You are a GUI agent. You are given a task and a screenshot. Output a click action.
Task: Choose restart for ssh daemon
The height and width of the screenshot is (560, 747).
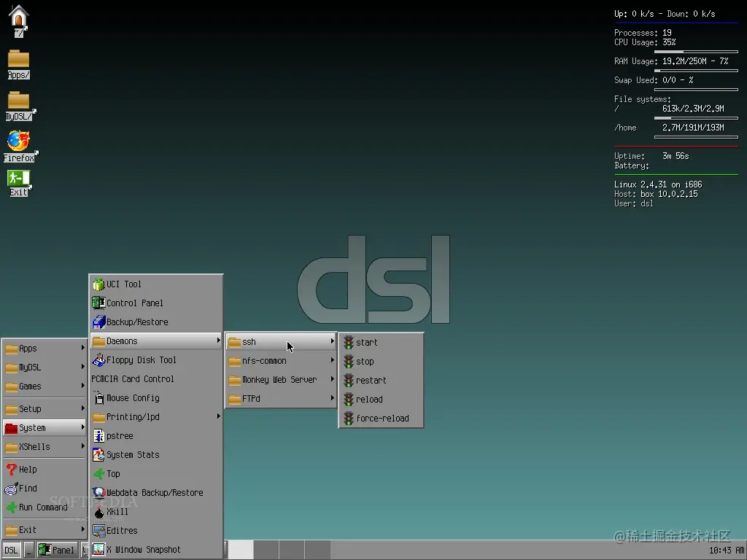(x=381, y=381)
